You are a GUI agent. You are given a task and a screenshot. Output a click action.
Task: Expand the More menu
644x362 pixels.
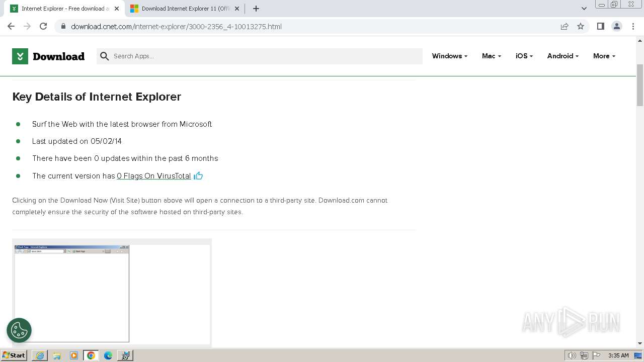tap(604, 56)
